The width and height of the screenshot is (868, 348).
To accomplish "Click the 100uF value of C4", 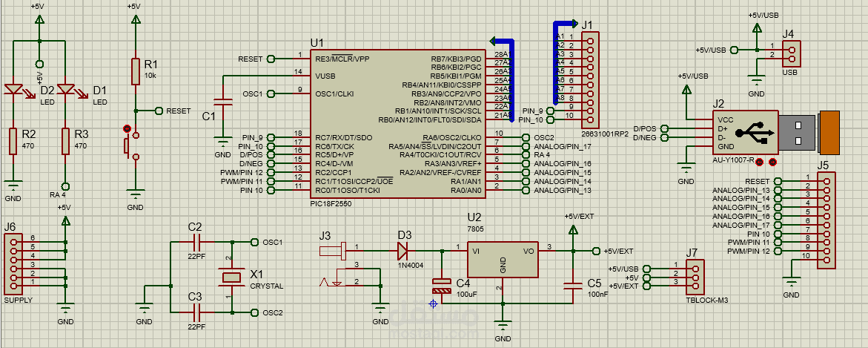I will (467, 295).
